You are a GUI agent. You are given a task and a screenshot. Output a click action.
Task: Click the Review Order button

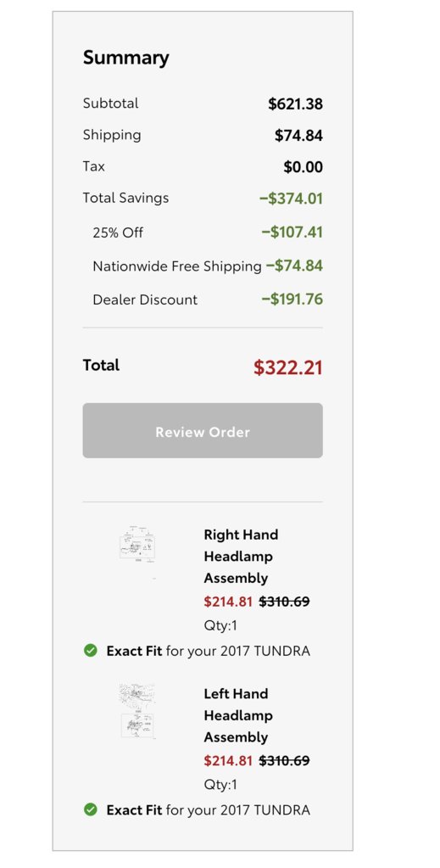coord(203,430)
